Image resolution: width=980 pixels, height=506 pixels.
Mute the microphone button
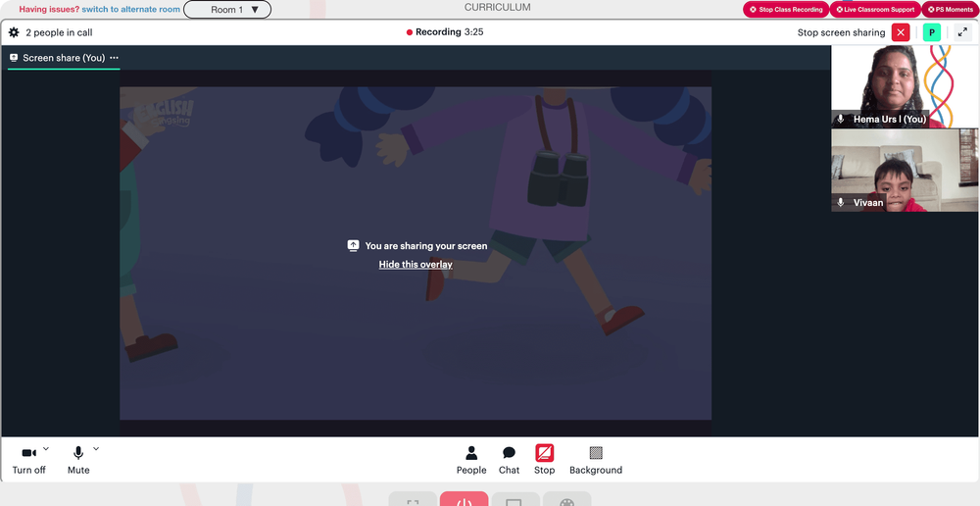pos(78,460)
